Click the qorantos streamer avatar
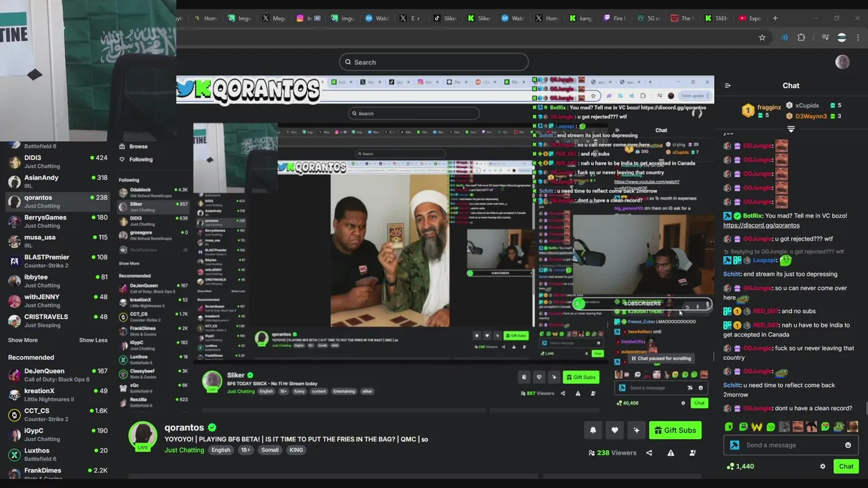 point(143,436)
